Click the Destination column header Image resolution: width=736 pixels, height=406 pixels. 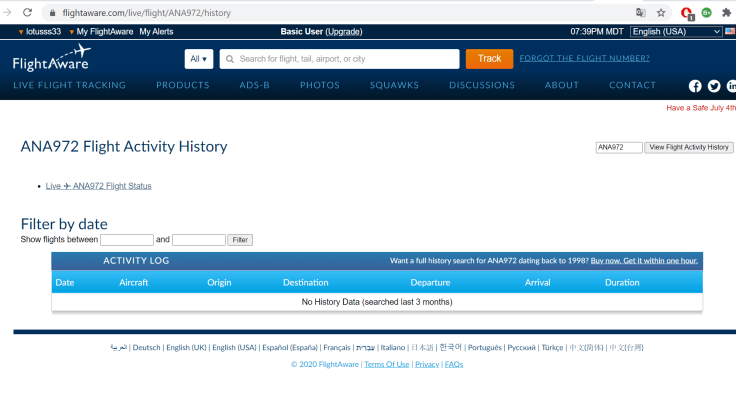[x=306, y=283]
